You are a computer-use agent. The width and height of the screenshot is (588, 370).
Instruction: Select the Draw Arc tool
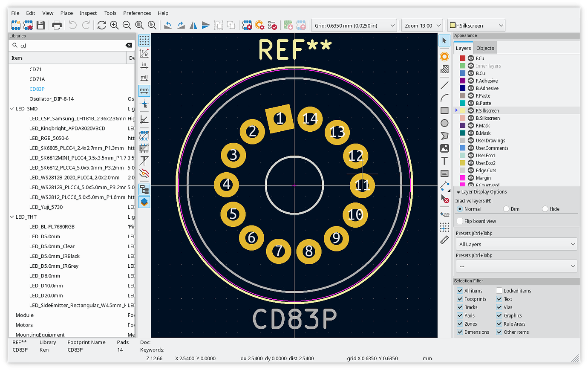[444, 98]
